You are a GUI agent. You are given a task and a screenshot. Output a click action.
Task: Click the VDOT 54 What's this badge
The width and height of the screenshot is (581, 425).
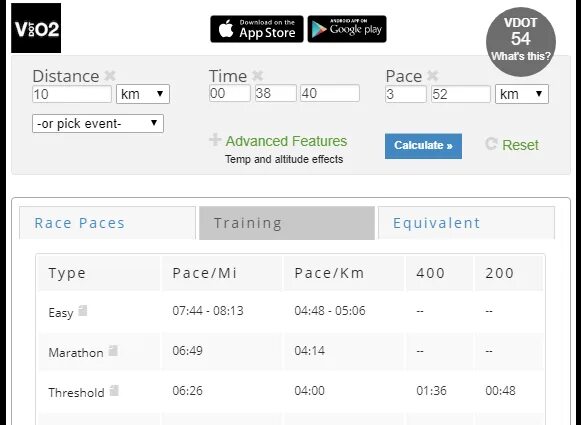521,41
